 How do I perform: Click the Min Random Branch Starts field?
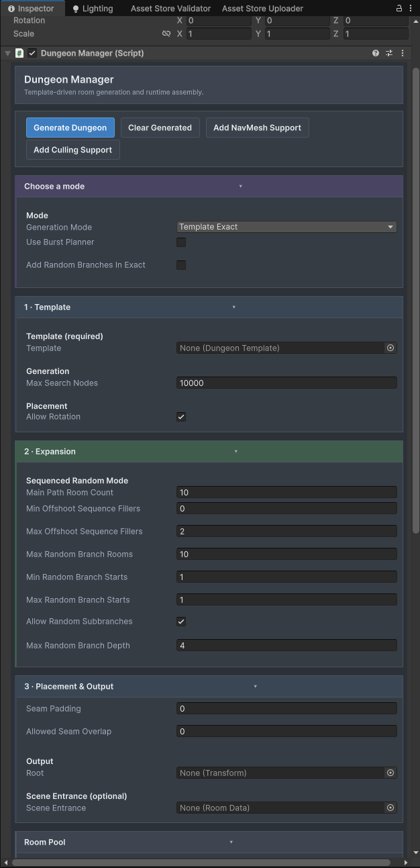click(286, 577)
